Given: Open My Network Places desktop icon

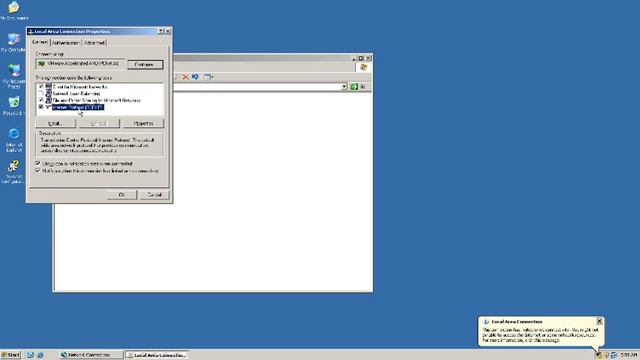Looking at the screenshot, I should point(14,76).
